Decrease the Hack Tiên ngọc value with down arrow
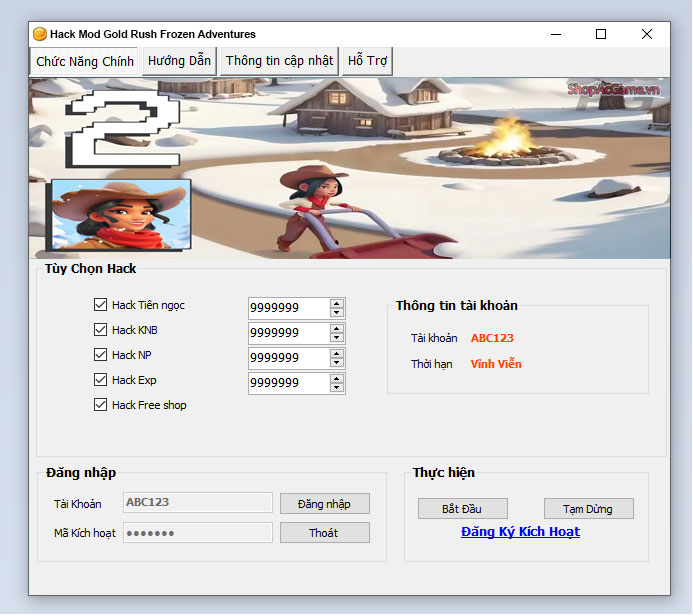The image size is (693, 616). pyautogui.click(x=337, y=313)
